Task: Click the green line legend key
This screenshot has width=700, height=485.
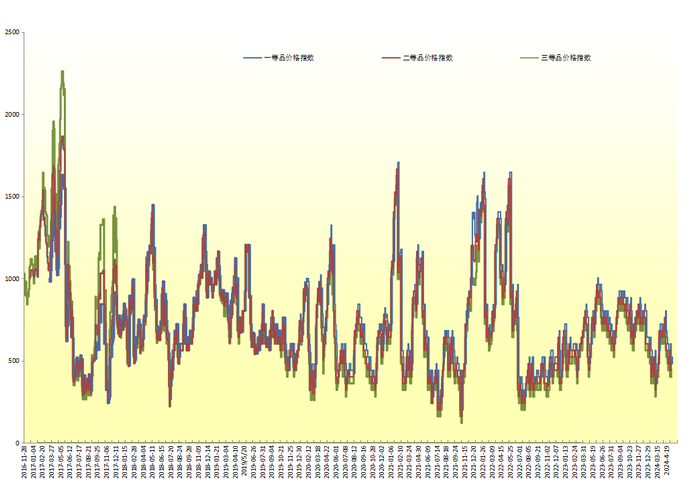Action: [529, 58]
